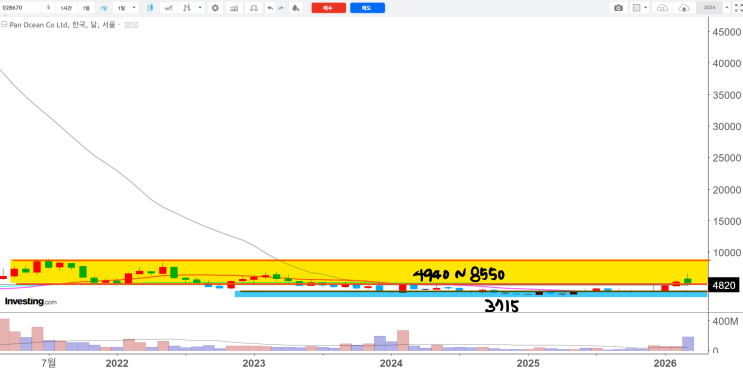Choose the bar chart style icon
The width and height of the screenshot is (743, 370).
click(187, 8)
